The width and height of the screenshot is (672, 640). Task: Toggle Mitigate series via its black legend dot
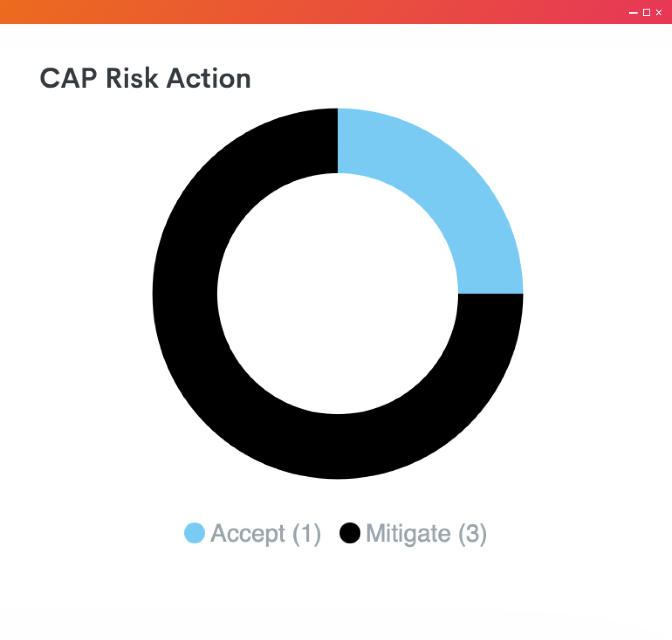(x=350, y=533)
